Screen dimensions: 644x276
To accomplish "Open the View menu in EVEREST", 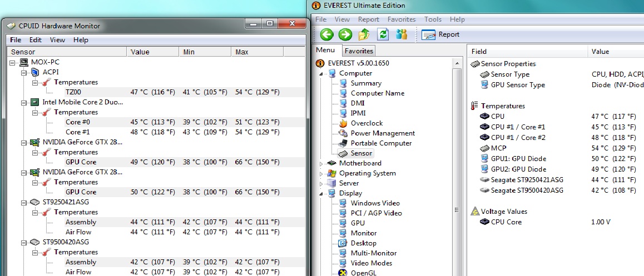I will coord(342,19).
